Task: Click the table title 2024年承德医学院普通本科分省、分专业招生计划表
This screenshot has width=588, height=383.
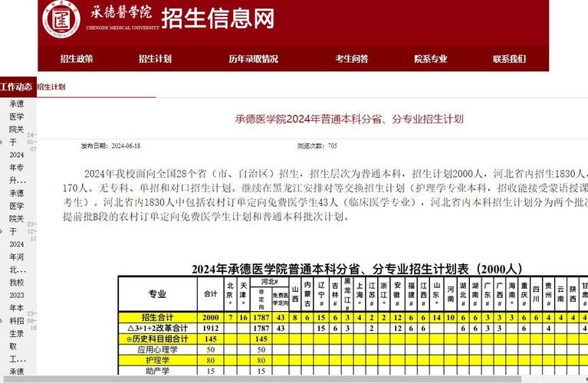Action: (x=357, y=269)
